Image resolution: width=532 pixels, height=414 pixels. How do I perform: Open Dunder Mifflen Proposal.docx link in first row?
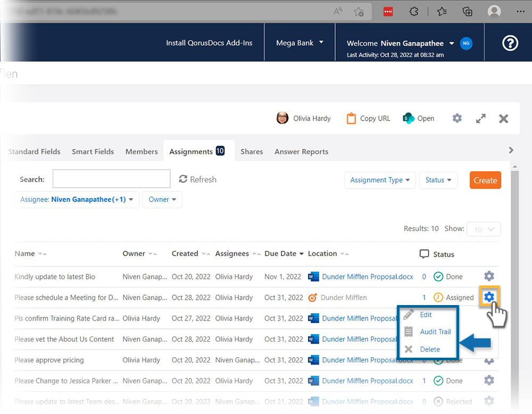click(368, 276)
